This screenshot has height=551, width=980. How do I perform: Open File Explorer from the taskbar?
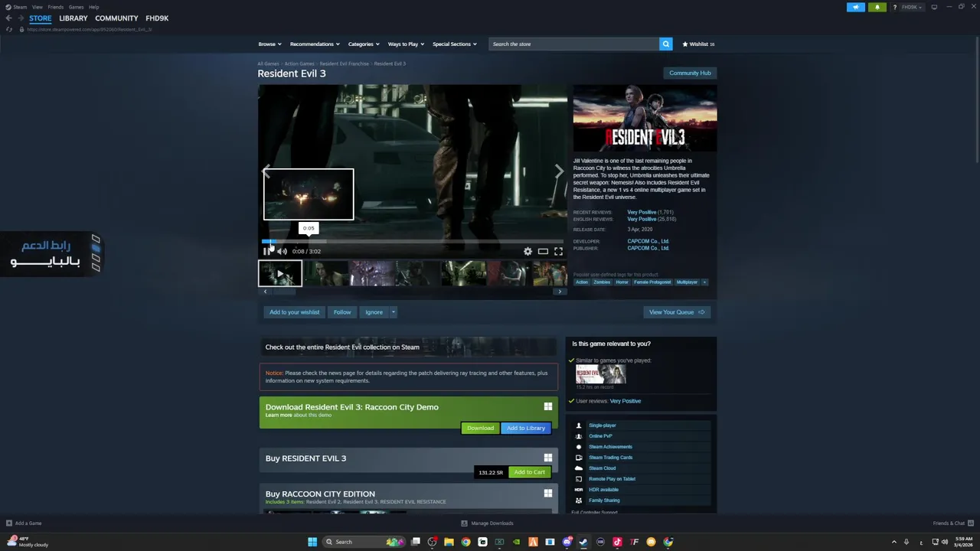(449, 542)
